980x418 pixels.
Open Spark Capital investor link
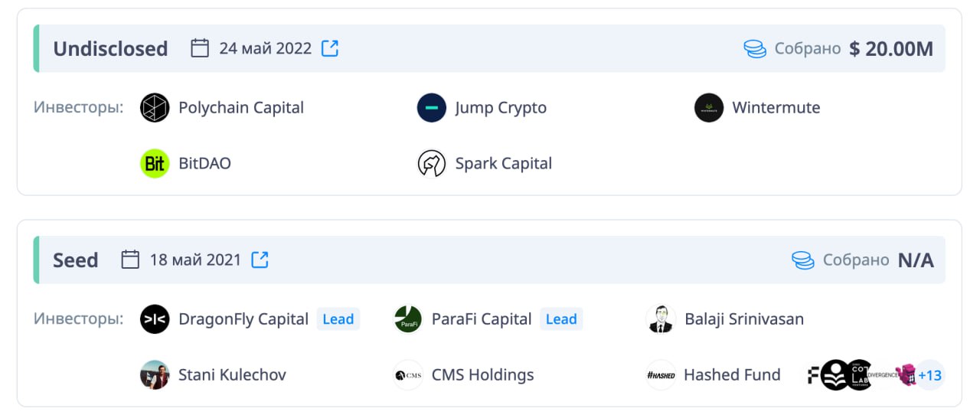(504, 163)
